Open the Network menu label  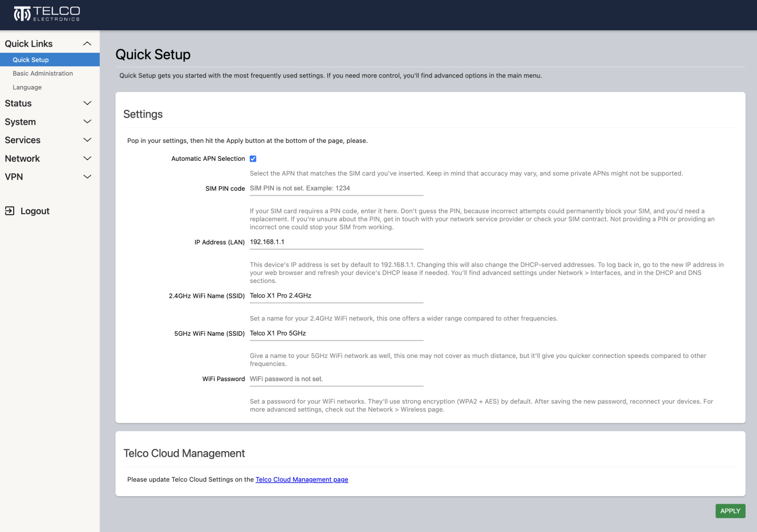point(22,158)
